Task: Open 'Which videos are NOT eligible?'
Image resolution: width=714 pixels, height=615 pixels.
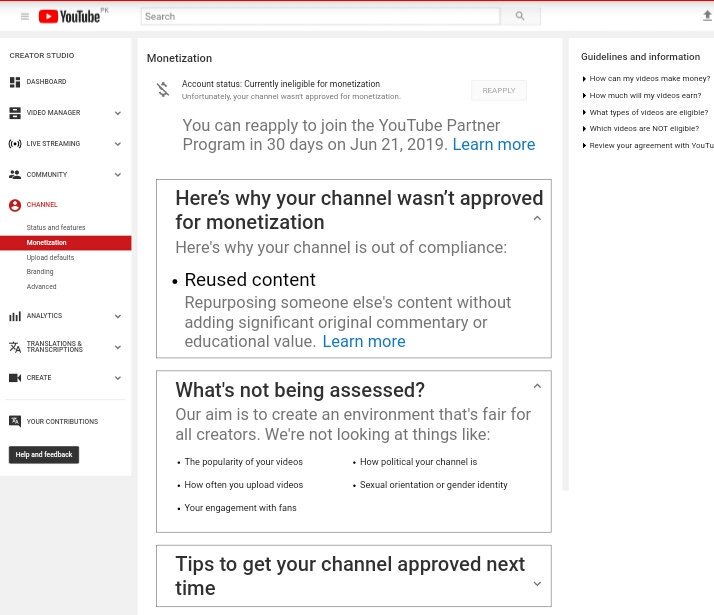Action: click(x=644, y=129)
